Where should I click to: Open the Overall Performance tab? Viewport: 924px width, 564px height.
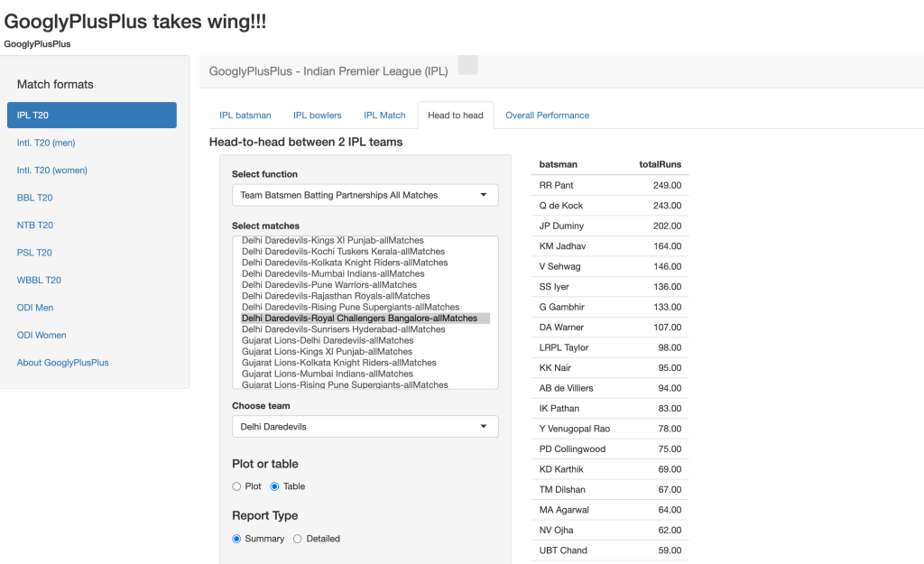(x=547, y=116)
